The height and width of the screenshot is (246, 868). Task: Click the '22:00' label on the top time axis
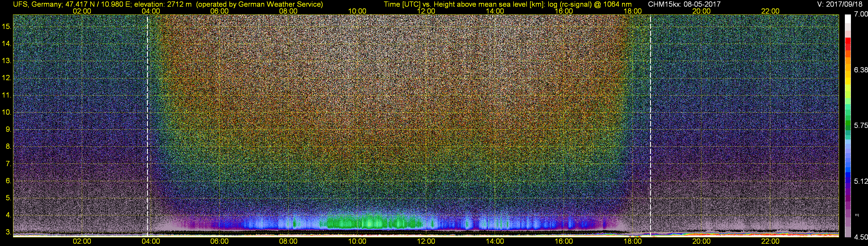tap(770, 11)
